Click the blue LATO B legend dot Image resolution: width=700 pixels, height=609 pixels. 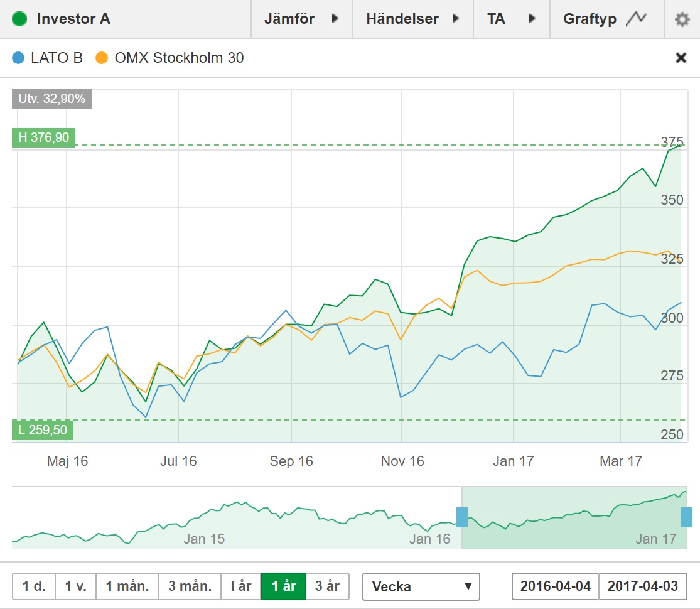point(18,58)
